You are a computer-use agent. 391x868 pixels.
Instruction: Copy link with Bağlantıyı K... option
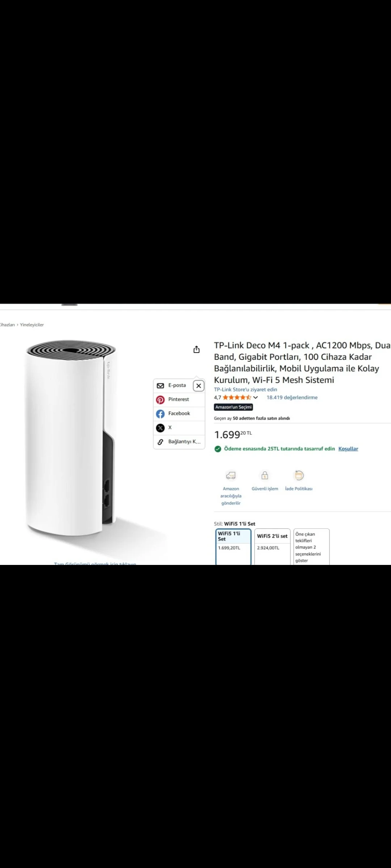click(179, 442)
